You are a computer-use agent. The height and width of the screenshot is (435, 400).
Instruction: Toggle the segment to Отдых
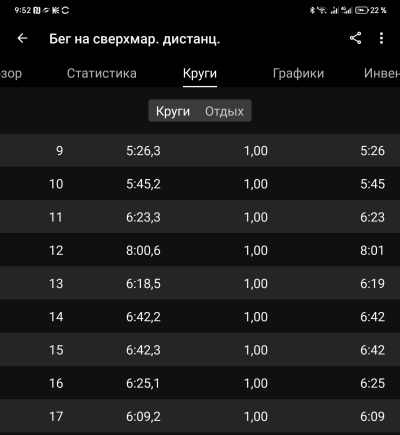point(224,111)
